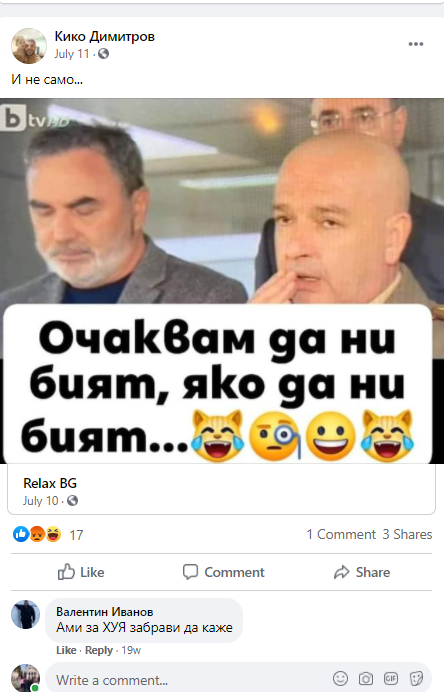Viewport: 444px width, 692px height.
Task: Click the angry face reaction icon
Action: [x=37, y=534]
